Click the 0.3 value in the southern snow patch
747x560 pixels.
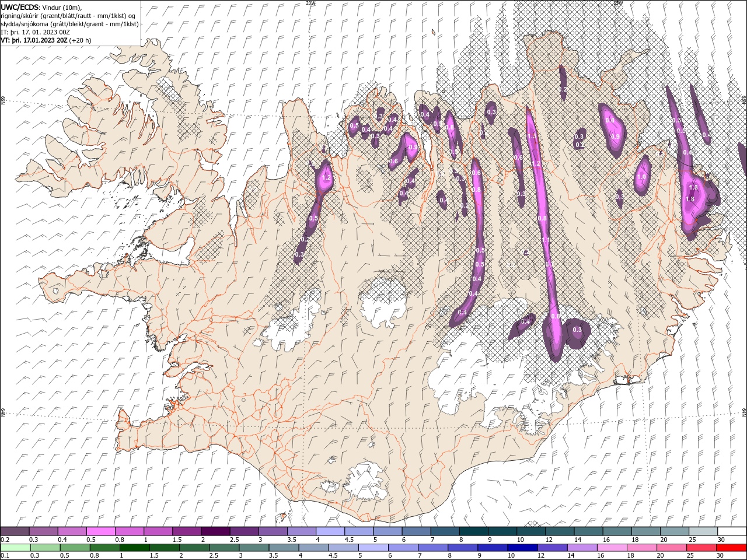click(577, 330)
